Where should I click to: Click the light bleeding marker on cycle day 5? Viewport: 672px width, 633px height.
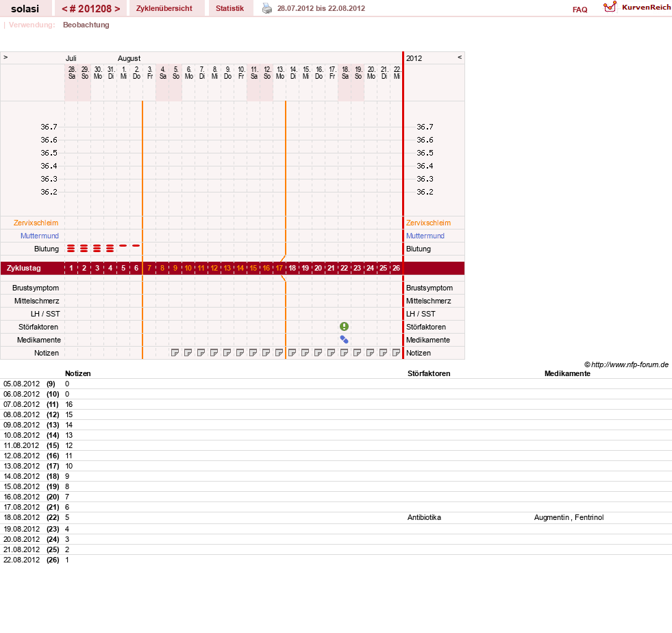pyautogui.click(x=123, y=245)
